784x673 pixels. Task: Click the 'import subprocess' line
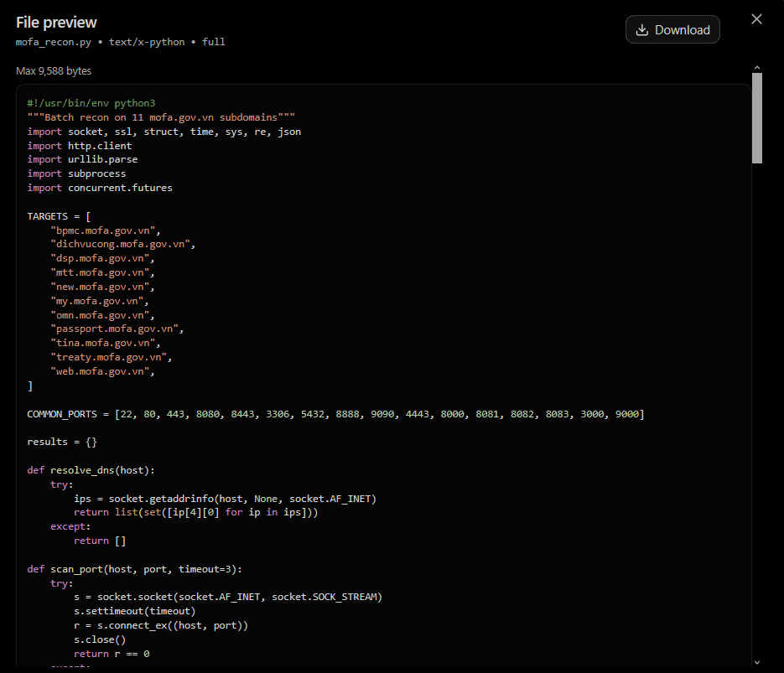pyautogui.click(x=76, y=173)
